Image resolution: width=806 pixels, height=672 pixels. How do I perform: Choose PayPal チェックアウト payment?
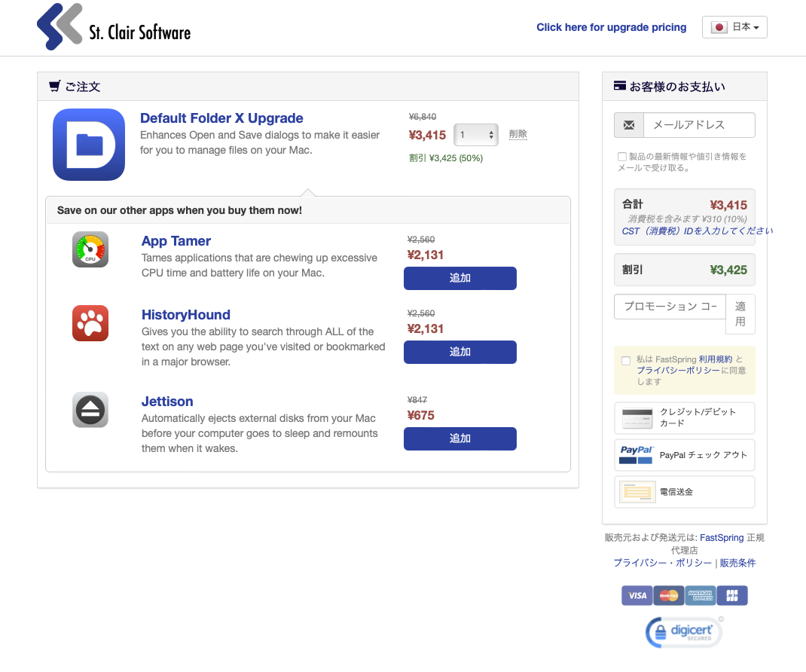click(x=685, y=455)
